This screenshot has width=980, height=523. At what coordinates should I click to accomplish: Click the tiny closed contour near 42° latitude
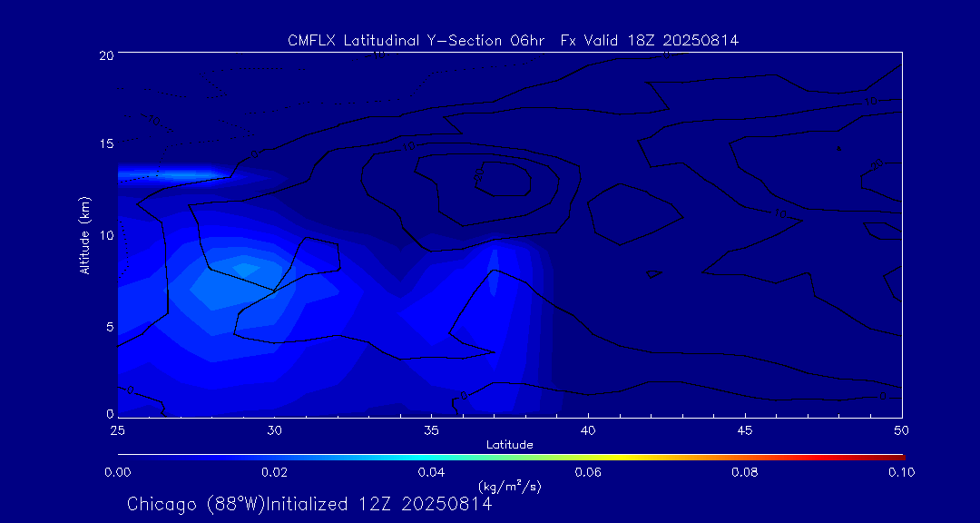tap(653, 273)
